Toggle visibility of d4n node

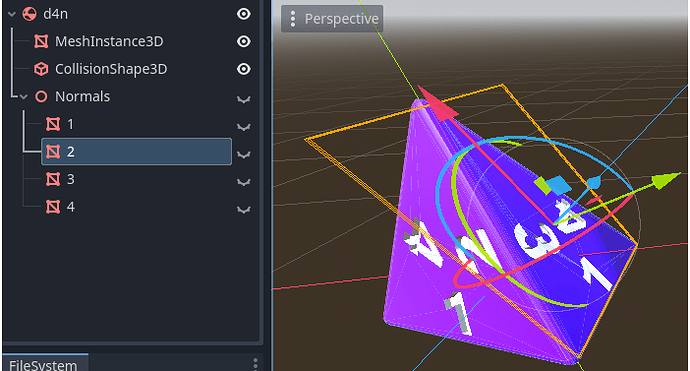click(x=243, y=14)
